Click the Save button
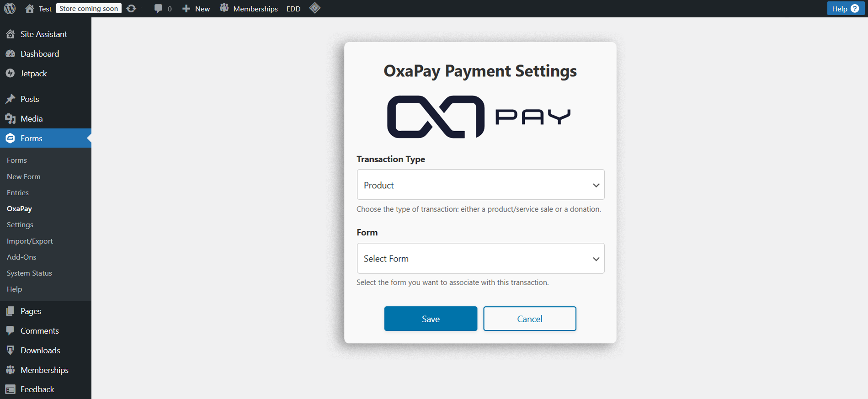 (x=431, y=319)
